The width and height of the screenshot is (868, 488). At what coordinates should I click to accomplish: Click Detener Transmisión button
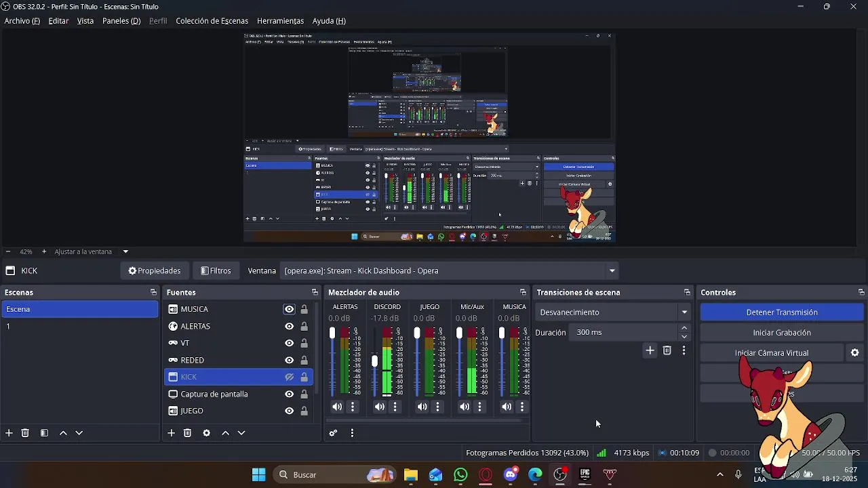coord(782,312)
